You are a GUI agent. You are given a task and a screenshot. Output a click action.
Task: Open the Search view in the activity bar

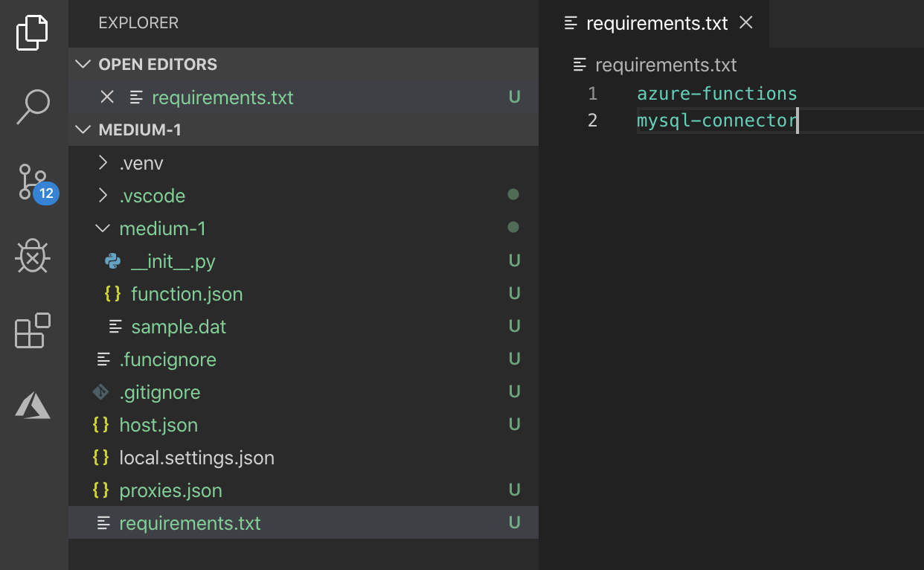tap(32, 107)
